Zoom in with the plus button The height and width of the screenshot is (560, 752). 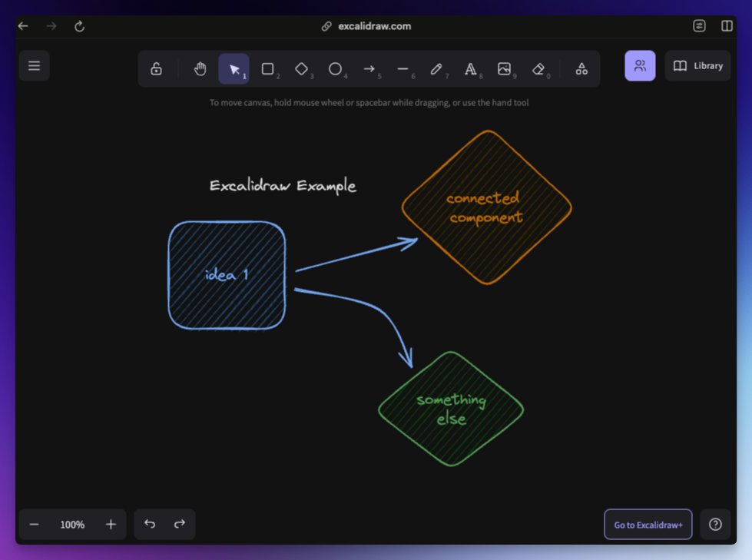[x=111, y=525]
